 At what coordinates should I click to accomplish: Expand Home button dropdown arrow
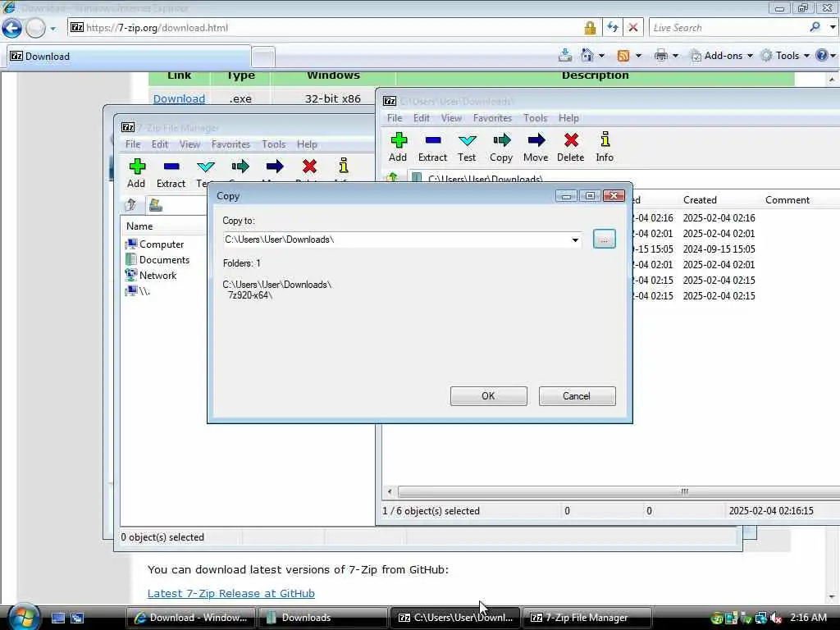(601, 56)
